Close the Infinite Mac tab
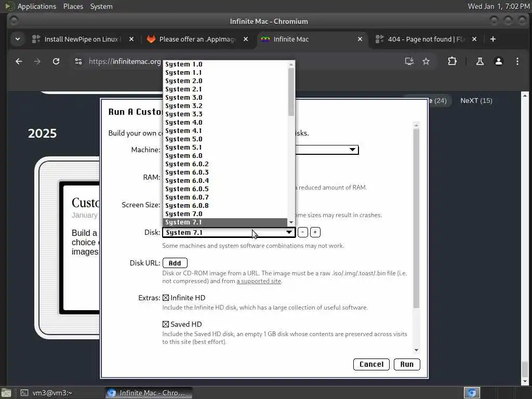The width and height of the screenshot is (532, 399). (360, 39)
